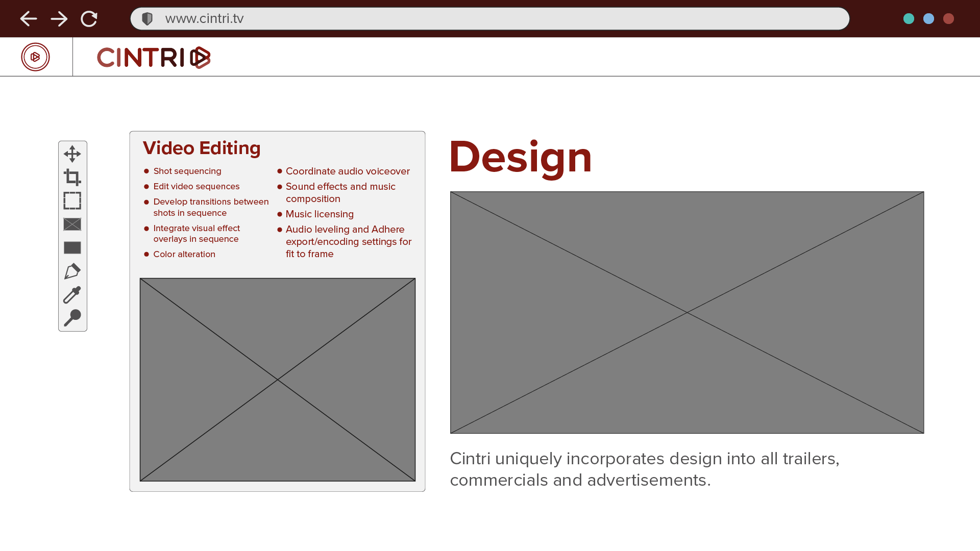This screenshot has width=980, height=551.
Task: Click the browser forward arrow
Action: (x=59, y=19)
